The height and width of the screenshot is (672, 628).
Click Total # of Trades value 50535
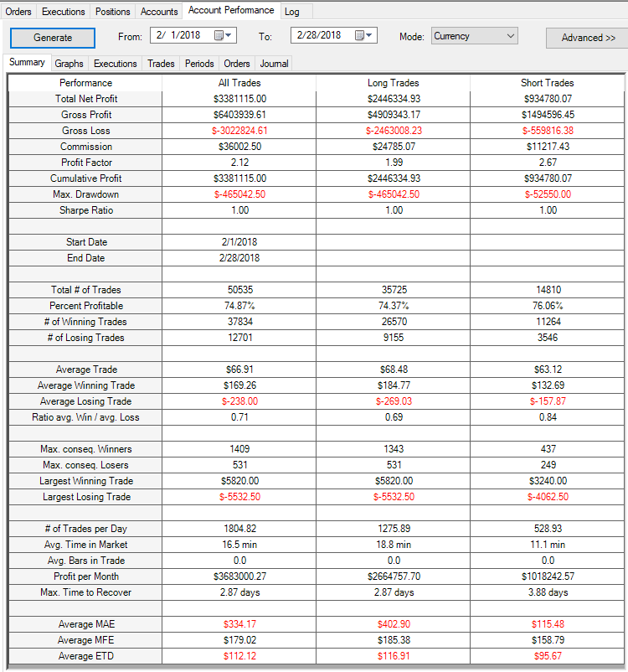239,290
